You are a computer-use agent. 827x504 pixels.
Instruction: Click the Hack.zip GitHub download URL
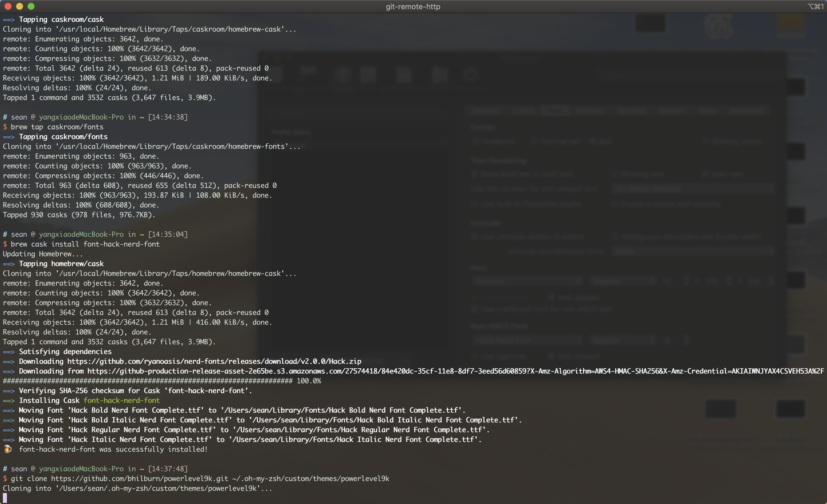tap(214, 361)
